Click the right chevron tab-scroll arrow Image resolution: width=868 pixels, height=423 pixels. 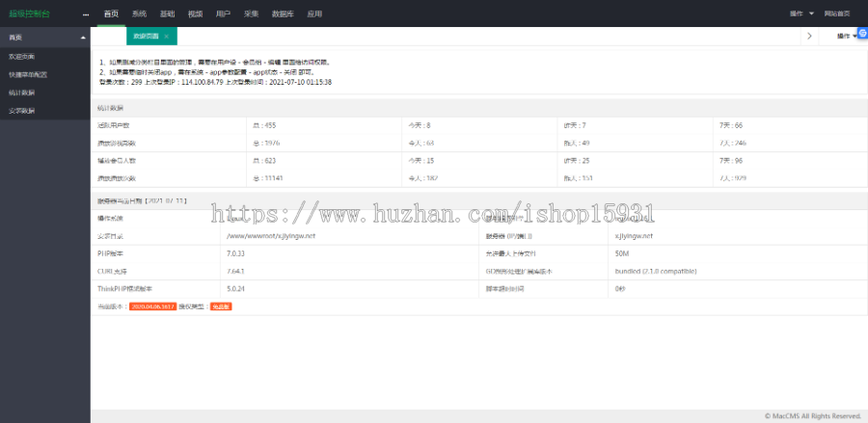(x=809, y=36)
